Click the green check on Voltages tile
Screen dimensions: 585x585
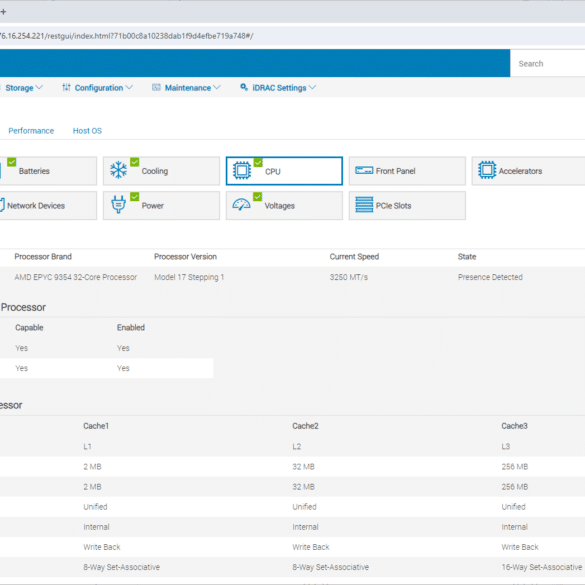[x=257, y=196]
